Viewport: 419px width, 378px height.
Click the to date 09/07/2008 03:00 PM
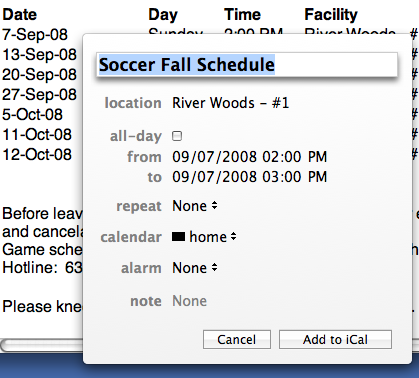tap(249, 177)
